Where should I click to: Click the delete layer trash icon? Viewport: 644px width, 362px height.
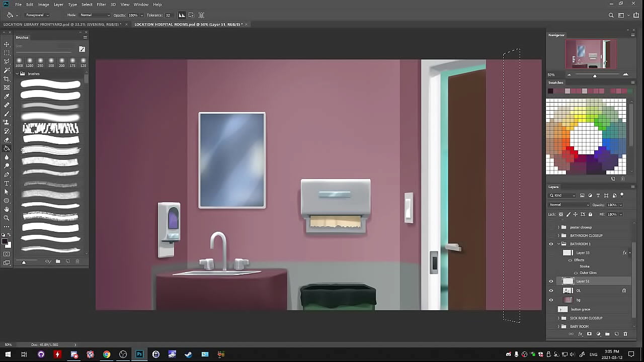point(625,334)
